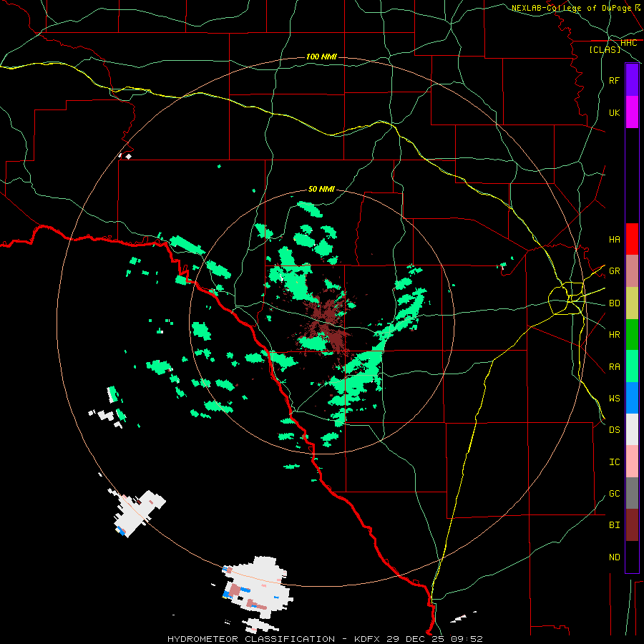
Task: Click the ND legend label
Action: 614,557
